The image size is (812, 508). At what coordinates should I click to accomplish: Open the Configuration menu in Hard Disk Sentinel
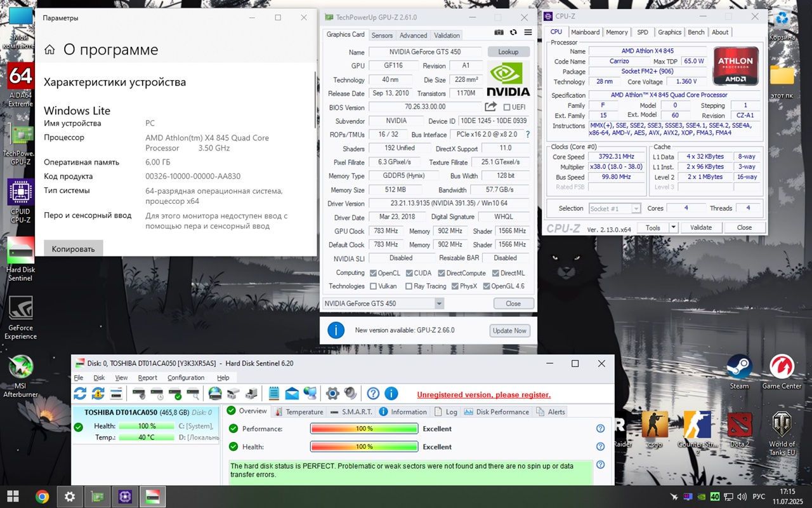pos(186,378)
